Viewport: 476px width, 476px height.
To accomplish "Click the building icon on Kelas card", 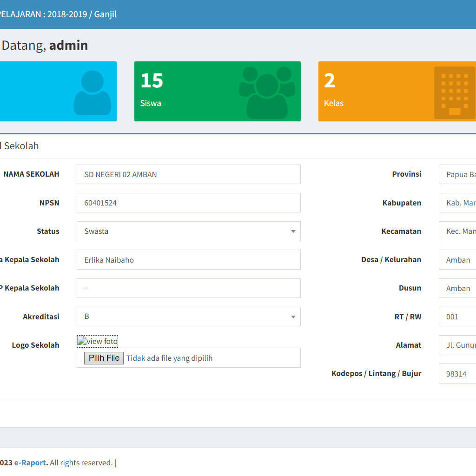I will pyautogui.click(x=455, y=93).
